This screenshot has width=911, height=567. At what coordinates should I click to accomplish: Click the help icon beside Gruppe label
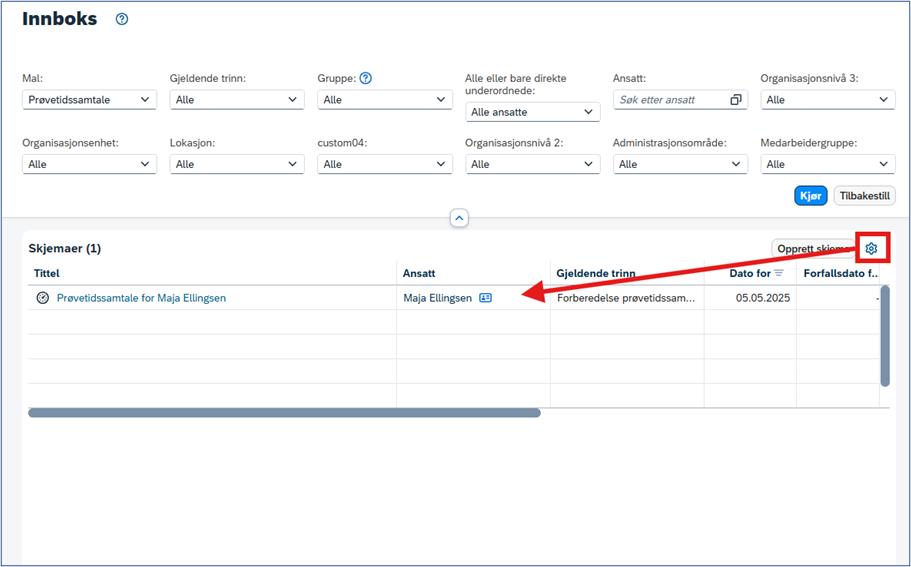(365, 78)
